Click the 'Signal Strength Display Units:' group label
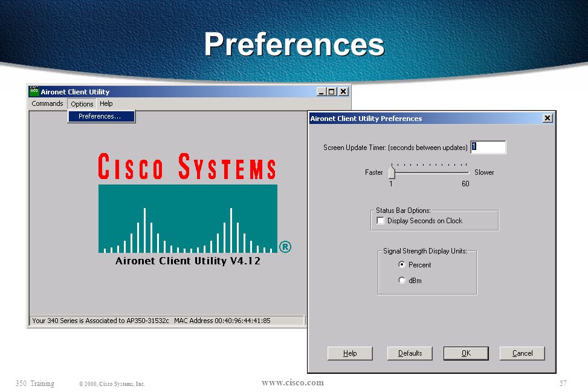This screenshot has height=392, width=588. [x=425, y=251]
